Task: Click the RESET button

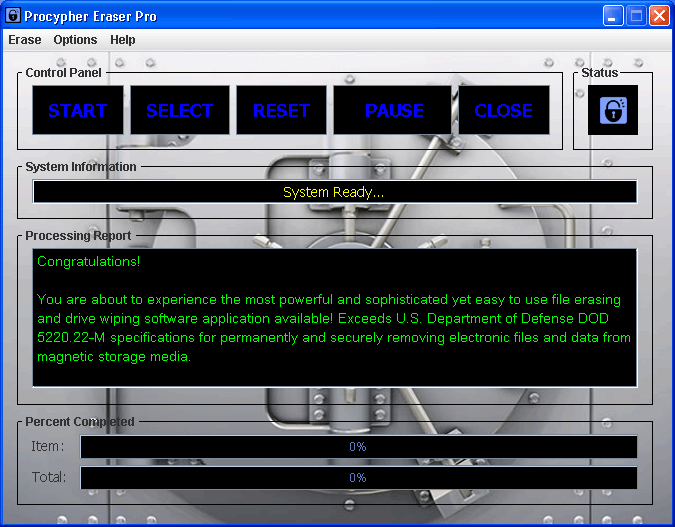Action: (281, 110)
